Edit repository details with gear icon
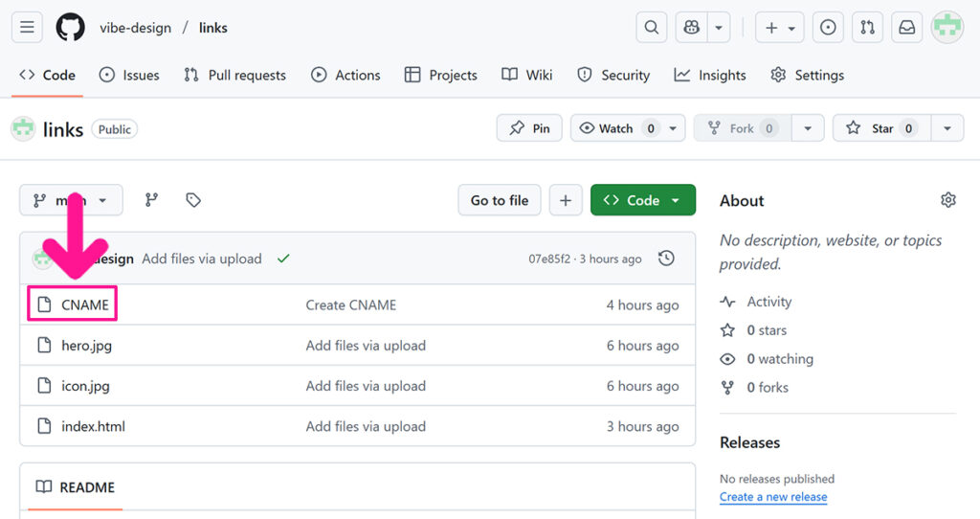This screenshot has width=980, height=519. (947, 200)
